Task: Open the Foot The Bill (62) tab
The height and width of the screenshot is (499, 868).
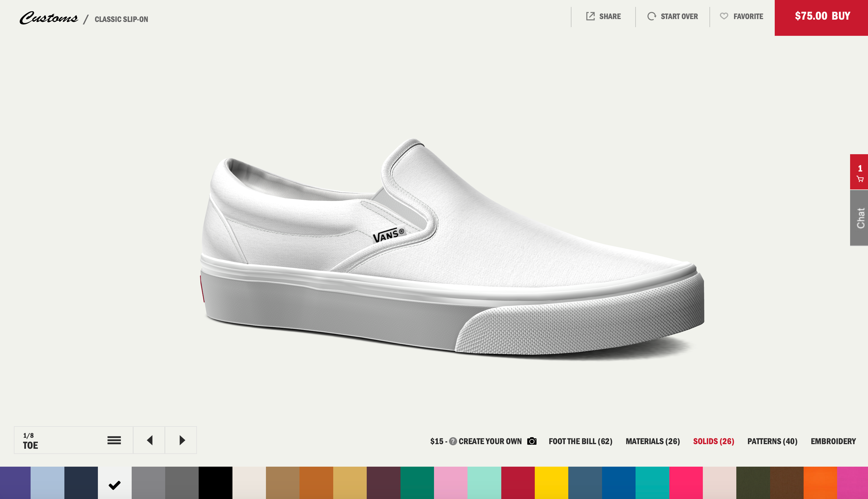Action: pyautogui.click(x=580, y=441)
